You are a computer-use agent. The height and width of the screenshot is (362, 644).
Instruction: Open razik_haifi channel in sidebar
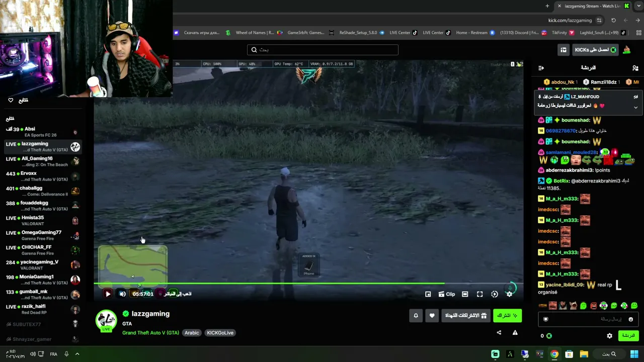click(x=43, y=309)
